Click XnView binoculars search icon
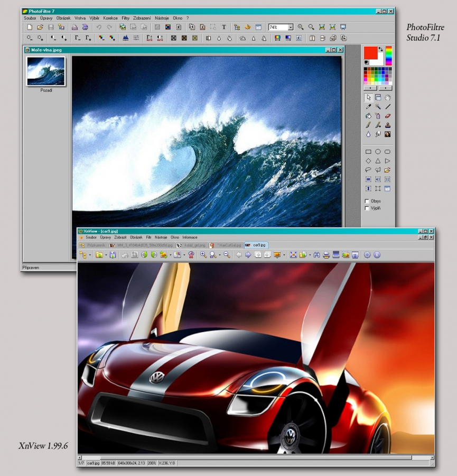 coord(316,255)
